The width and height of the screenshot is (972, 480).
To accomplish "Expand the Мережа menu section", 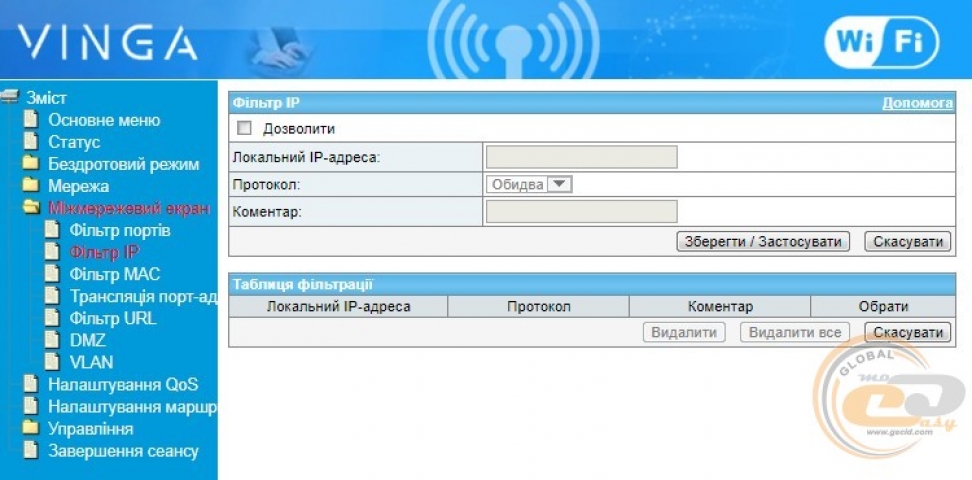I will [x=78, y=186].
